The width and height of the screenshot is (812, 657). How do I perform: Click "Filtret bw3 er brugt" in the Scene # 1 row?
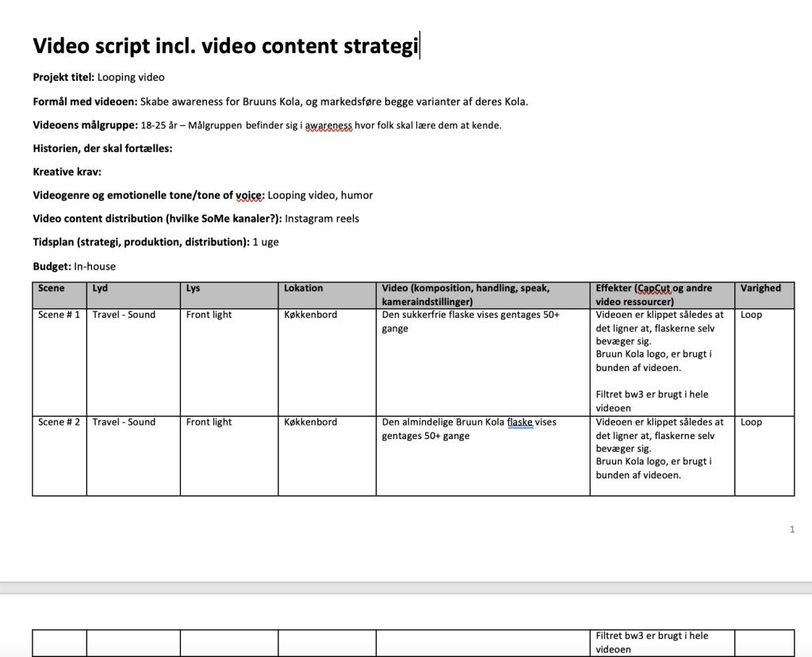[x=641, y=395]
